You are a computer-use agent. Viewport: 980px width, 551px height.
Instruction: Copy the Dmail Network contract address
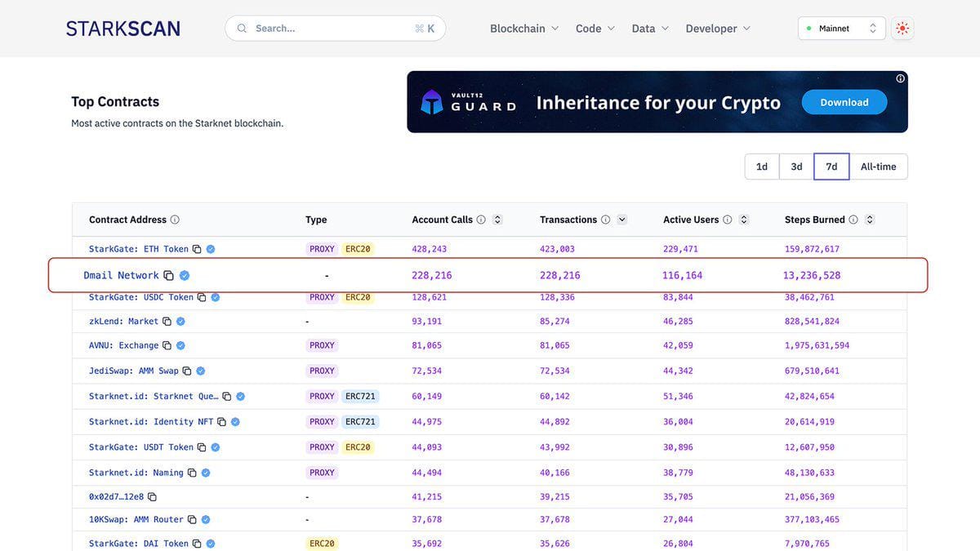168,275
